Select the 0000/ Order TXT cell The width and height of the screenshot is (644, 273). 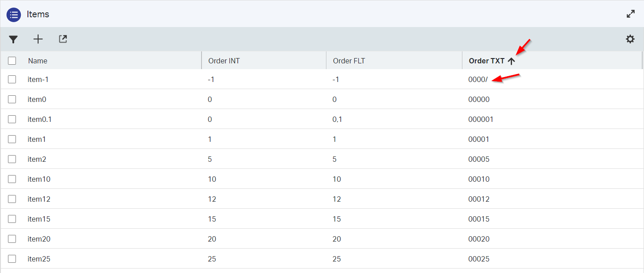tap(478, 79)
